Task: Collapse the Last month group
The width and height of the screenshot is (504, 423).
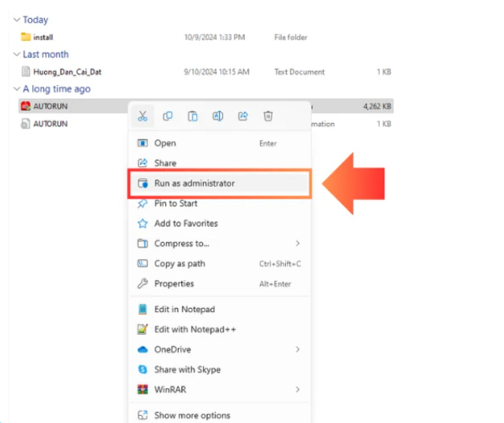Action: pos(17,54)
